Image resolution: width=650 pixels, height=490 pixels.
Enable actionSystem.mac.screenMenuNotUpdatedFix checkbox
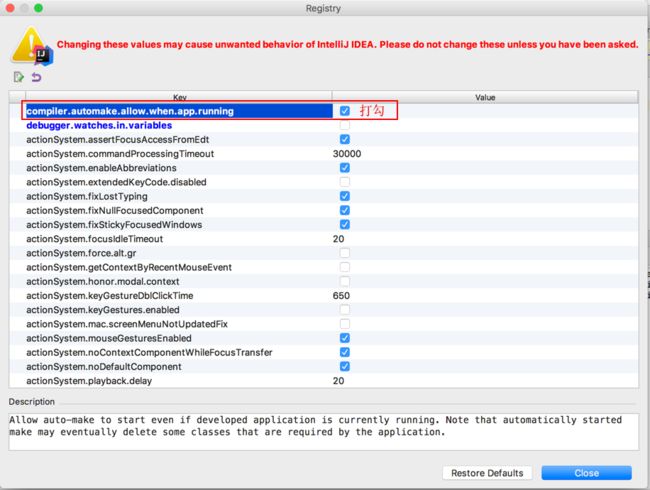point(344,324)
